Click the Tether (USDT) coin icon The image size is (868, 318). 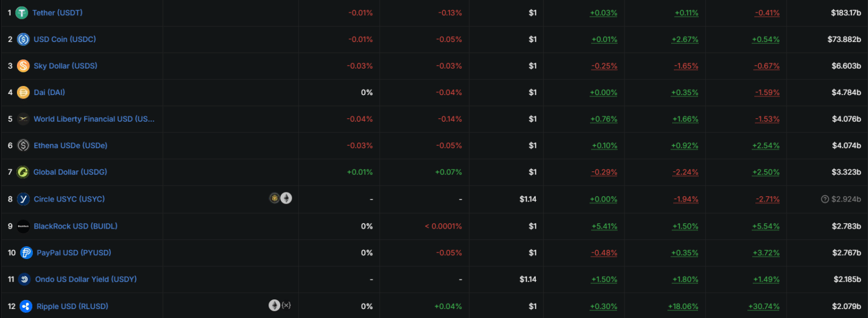click(x=22, y=12)
